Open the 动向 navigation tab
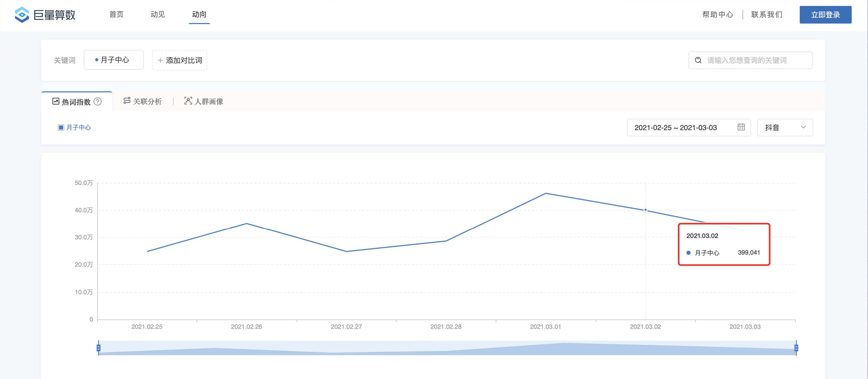This screenshot has height=379, width=868. (x=199, y=14)
